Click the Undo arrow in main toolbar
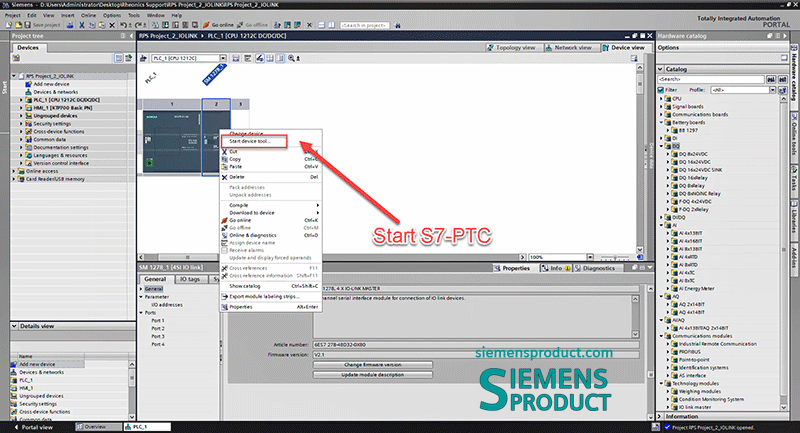This screenshot has width=800, height=433. [123, 24]
